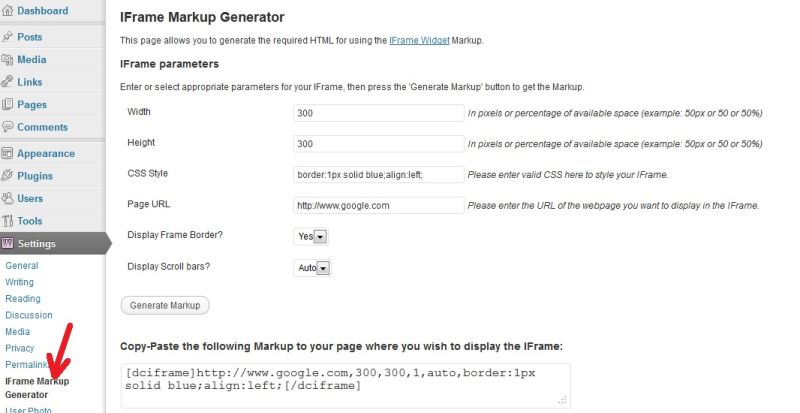Click the Posts pushpin icon
800x413 pixels.
[8, 37]
